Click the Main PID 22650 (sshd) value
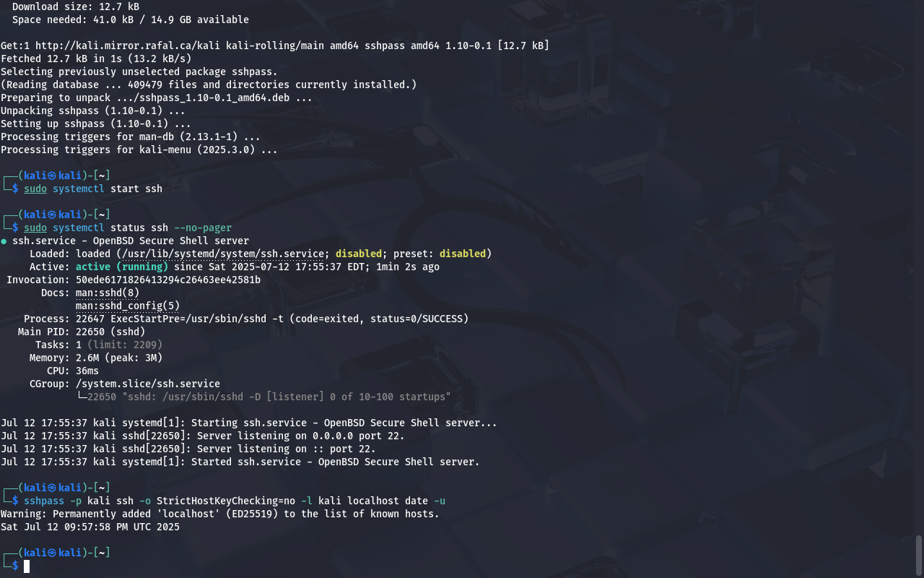The image size is (924, 578). [110, 332]
